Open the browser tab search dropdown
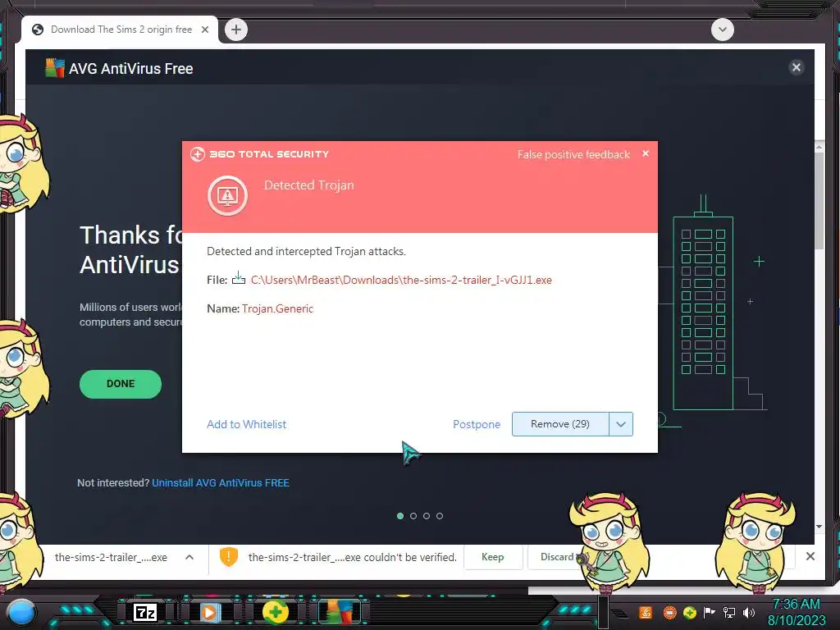 722,30
